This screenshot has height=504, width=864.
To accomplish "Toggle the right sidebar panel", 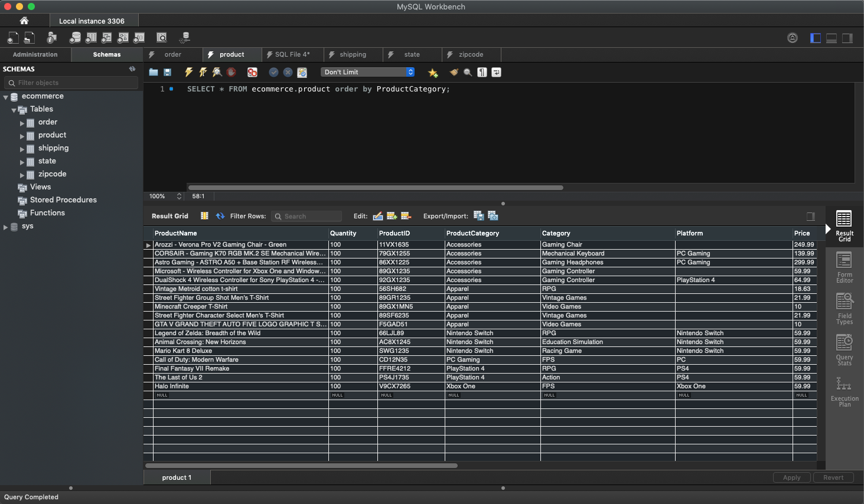I will pos(847,38).
